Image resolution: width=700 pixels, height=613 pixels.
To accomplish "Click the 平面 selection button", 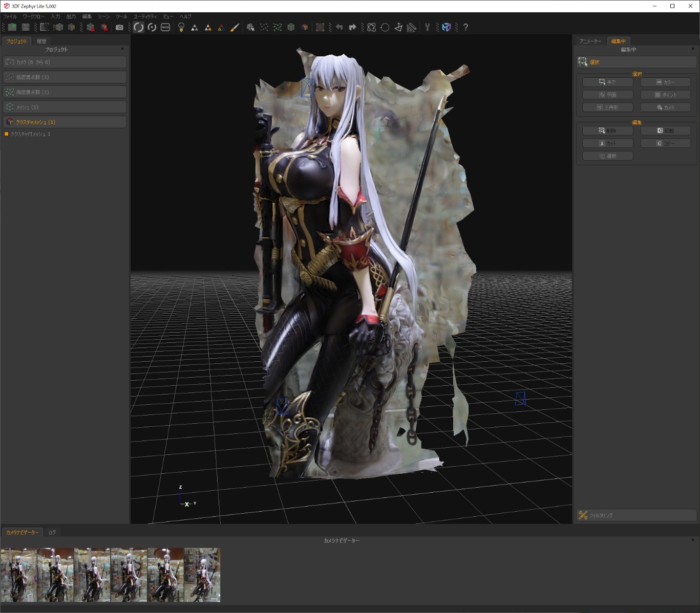I will (x=607, y=95).
